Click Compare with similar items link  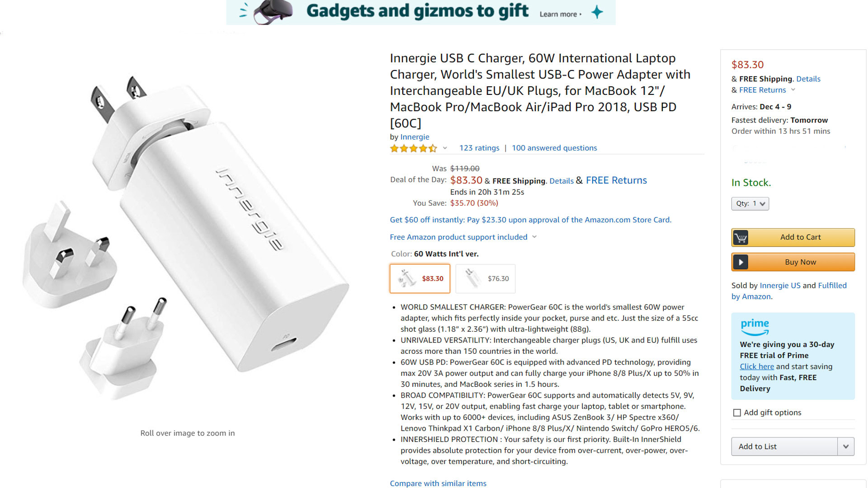[x=438, y=483]
